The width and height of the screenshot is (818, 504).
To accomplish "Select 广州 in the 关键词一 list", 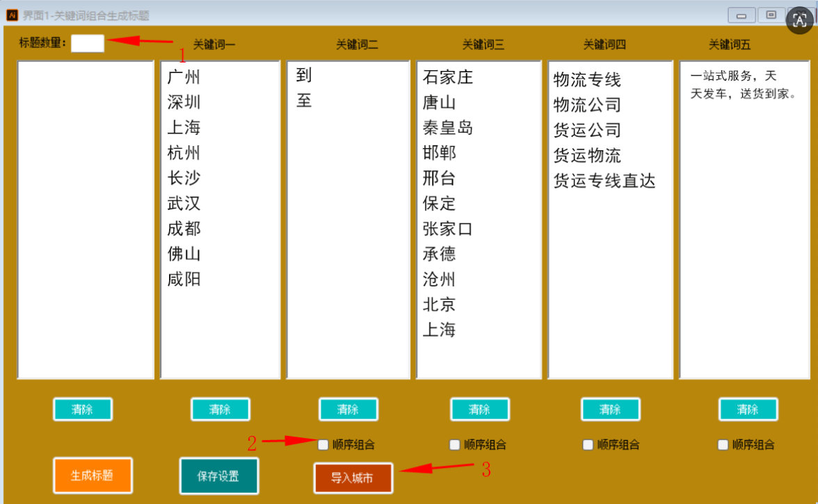I will coord(184,77).
